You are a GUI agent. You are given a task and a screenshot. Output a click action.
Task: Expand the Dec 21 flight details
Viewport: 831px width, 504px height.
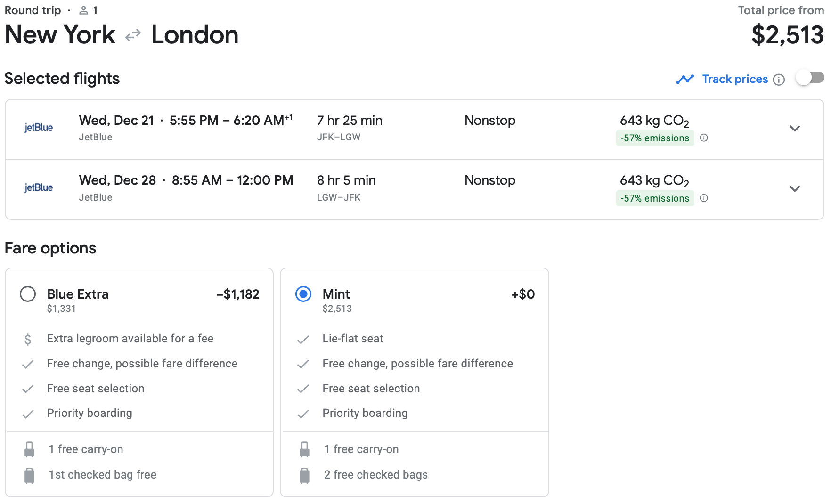click(x=795, y=129)
